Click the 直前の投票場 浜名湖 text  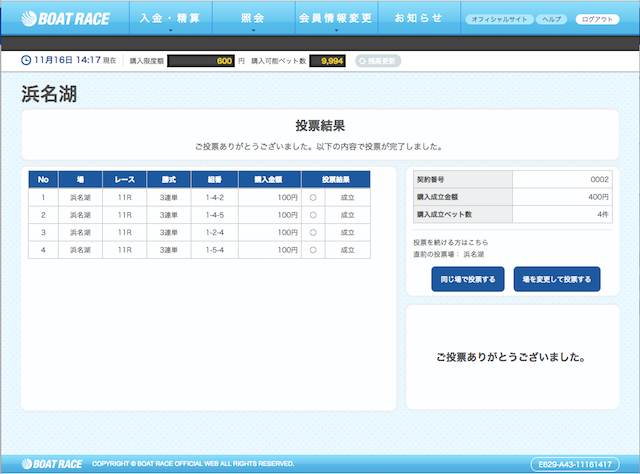pos(449,254)
